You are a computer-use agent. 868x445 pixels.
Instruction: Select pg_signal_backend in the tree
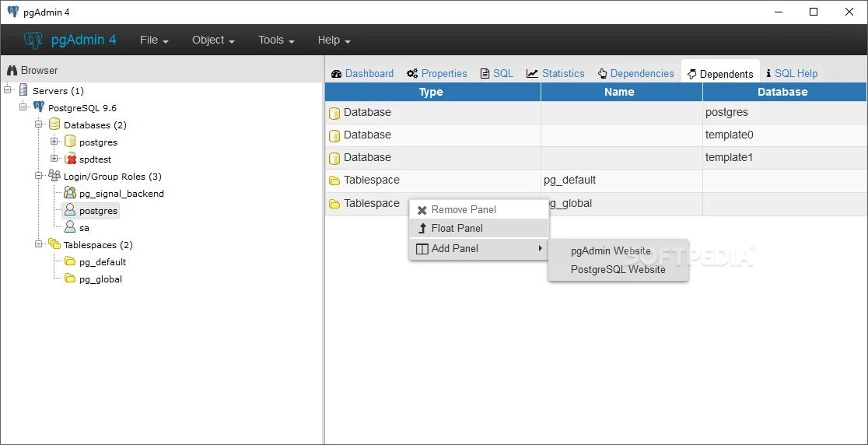(x=121, y=194)
